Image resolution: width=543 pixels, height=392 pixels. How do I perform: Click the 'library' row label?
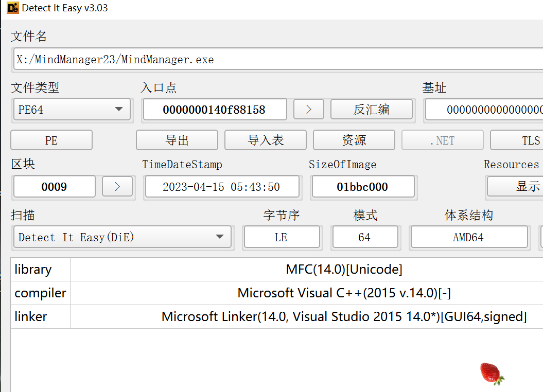33,269
